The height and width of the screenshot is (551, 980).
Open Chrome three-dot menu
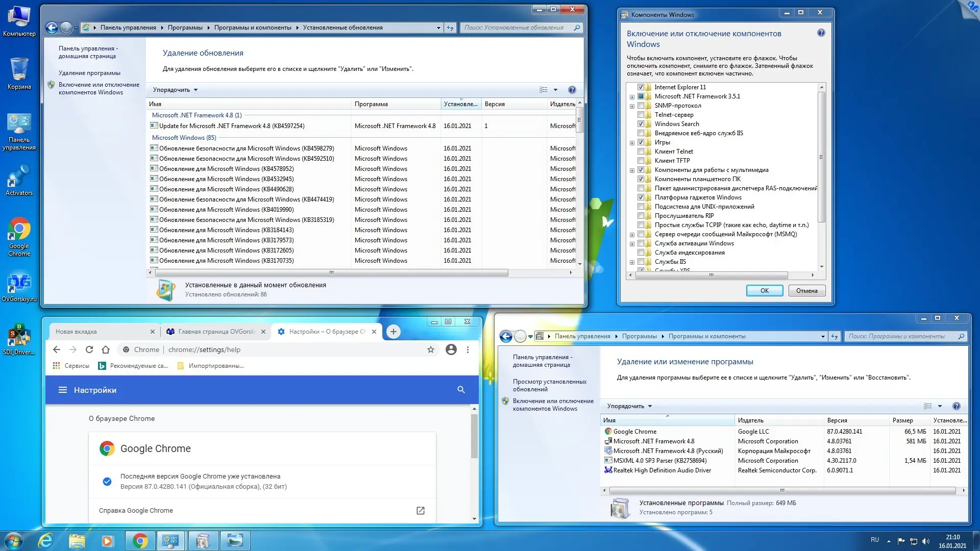468,349
